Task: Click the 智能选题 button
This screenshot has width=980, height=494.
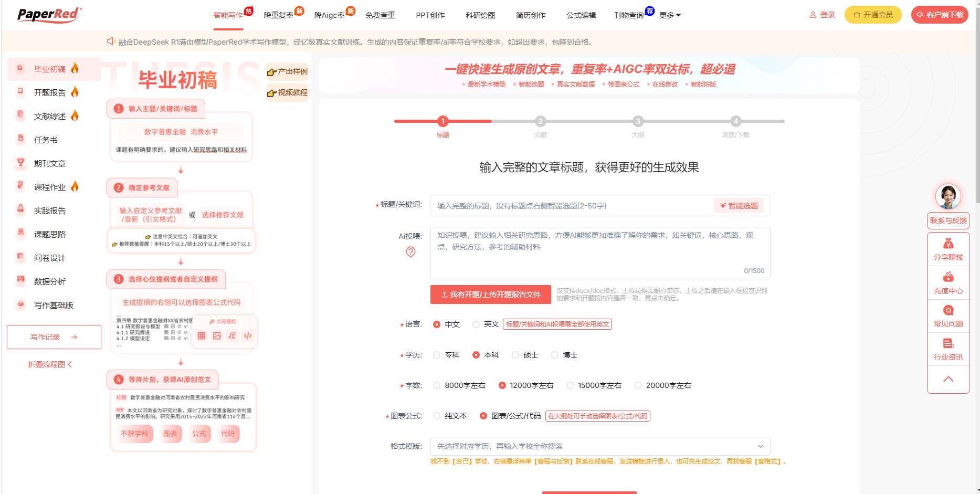Action: (x=739, y=206)
